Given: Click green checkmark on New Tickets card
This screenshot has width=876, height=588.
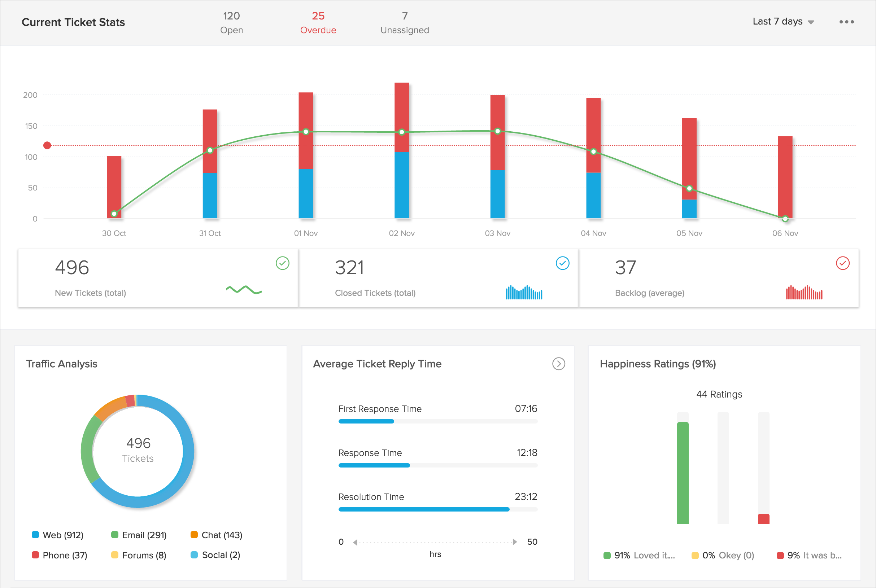Looking at the screenshot, I should pos(283,263).
